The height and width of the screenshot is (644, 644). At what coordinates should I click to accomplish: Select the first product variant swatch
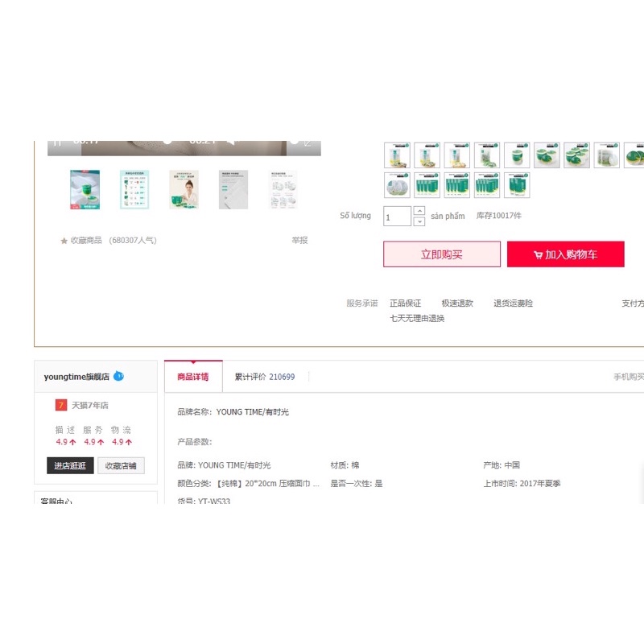click(x=397, y=155)
